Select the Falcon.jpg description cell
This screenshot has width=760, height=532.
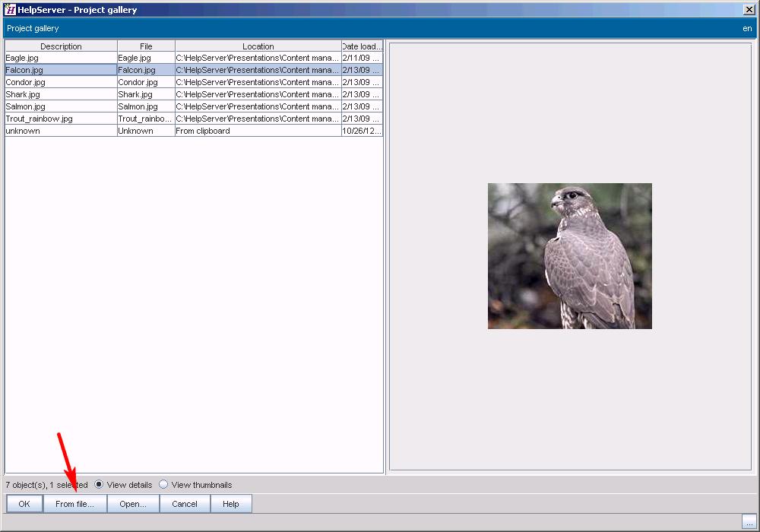point(61,70)
